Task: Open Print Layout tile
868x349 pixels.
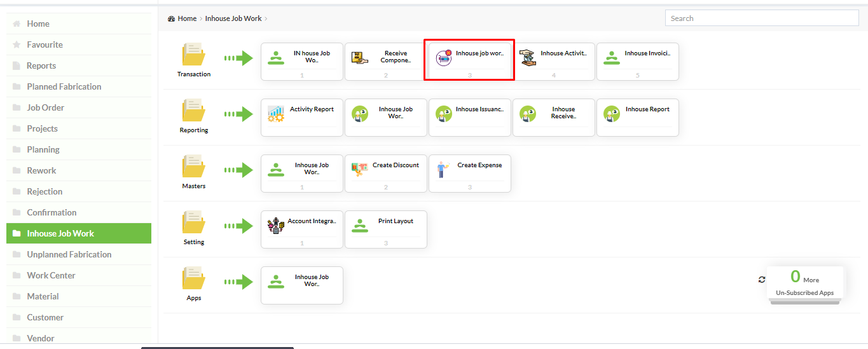Action: point(386,229)
